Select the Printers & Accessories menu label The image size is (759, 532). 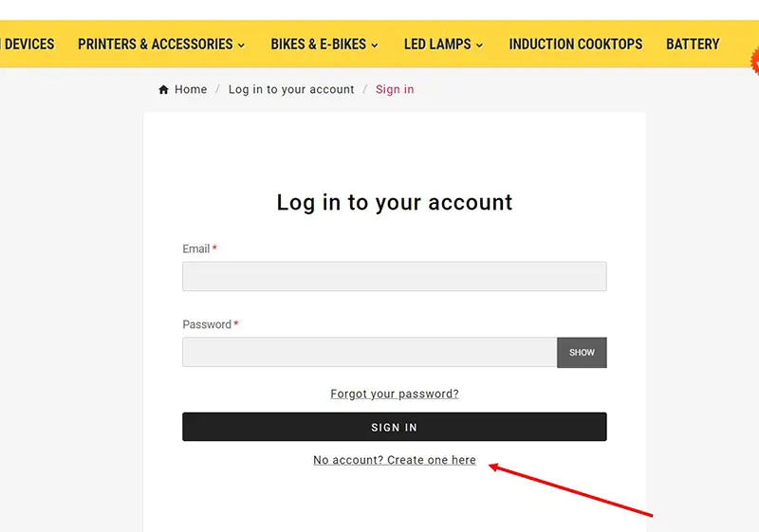[x=156, y=44]
